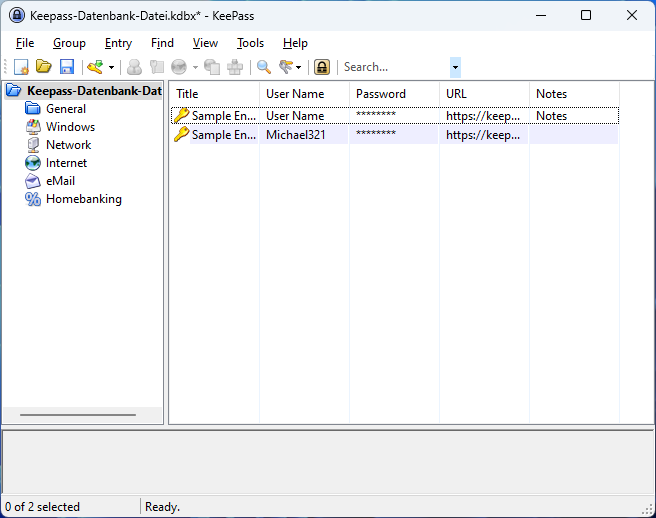Click the eMail envelope group icon
Image resolution: width=656 pixels, height=518 pixels.
click(33, 181)
